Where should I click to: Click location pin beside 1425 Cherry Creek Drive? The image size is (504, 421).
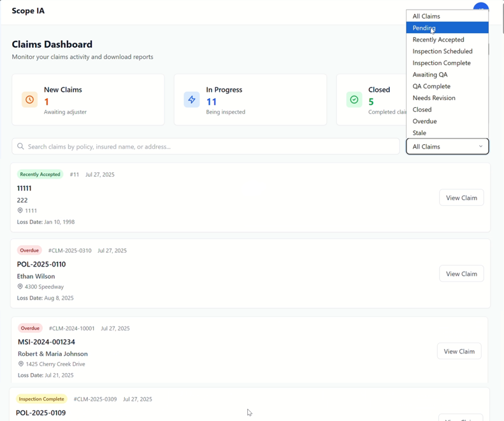[x=21, y=364]
